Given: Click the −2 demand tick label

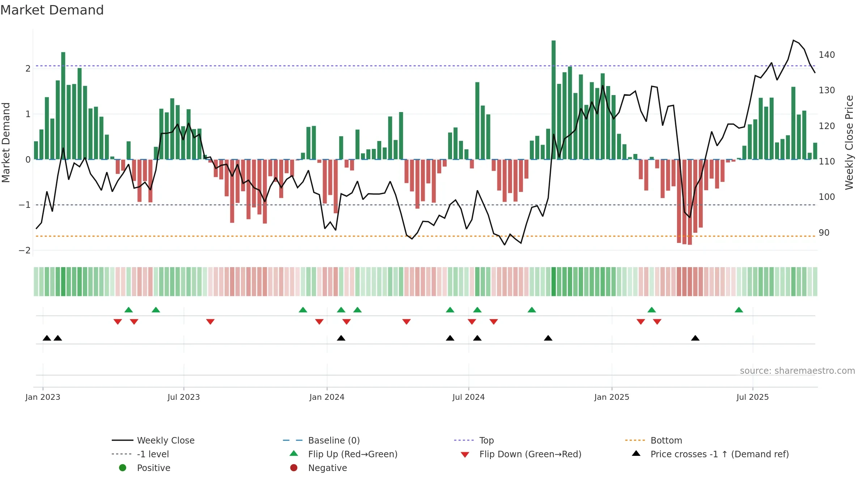Looking at the screenshot, I should pyautogui.click(x=25, y=250).
